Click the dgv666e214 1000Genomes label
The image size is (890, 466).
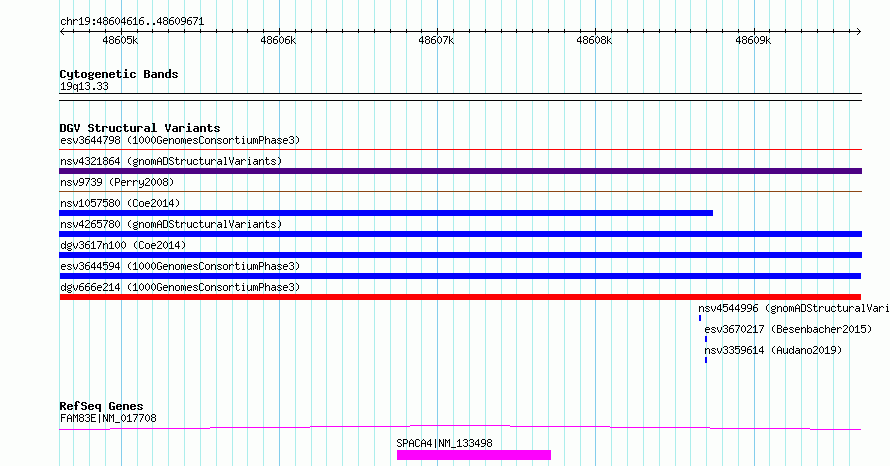(x=180, y=287)
